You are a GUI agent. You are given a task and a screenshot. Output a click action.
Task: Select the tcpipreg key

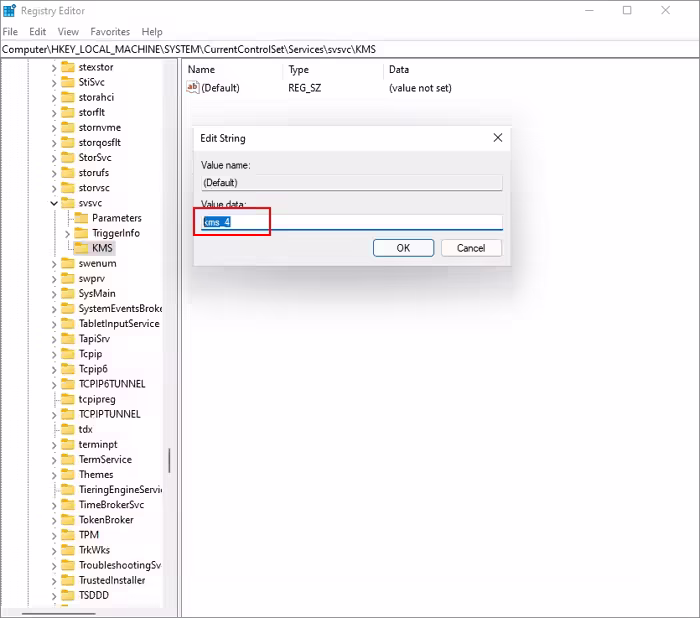coord(97,399)
